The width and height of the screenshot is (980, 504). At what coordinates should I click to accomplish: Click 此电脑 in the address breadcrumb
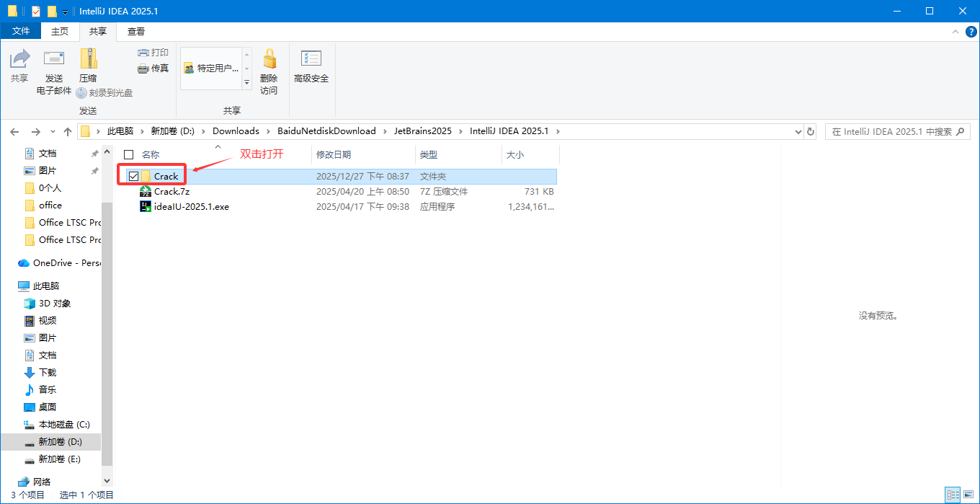pos(120,131)
